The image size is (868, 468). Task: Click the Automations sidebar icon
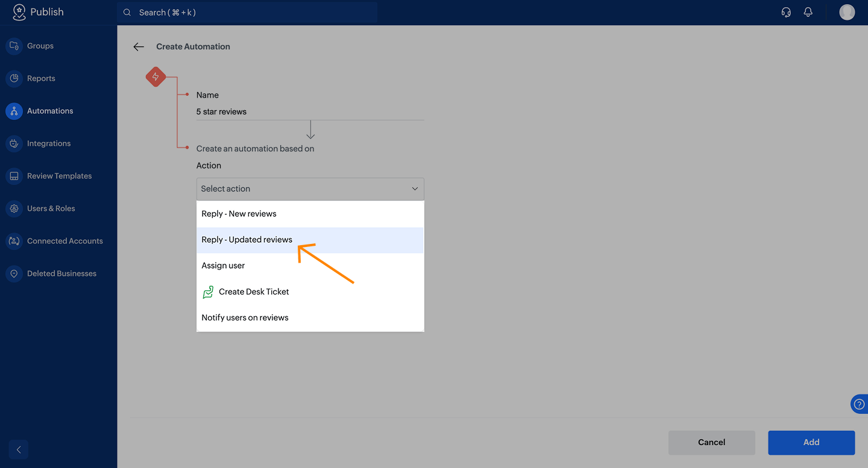[14, 111]
